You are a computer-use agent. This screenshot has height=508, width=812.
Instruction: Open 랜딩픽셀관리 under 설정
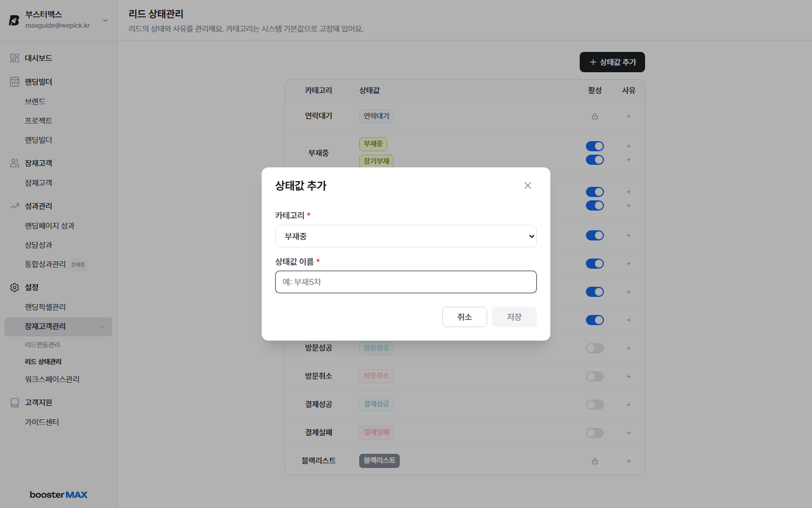(45, 307)
